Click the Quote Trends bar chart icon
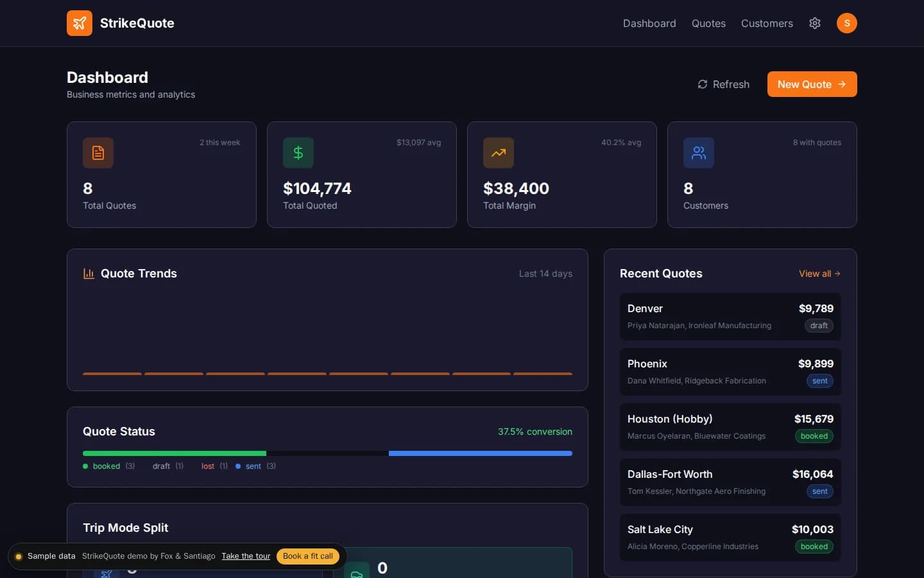Viewport: 924px width, 578px height. click(x=89, y=274)
